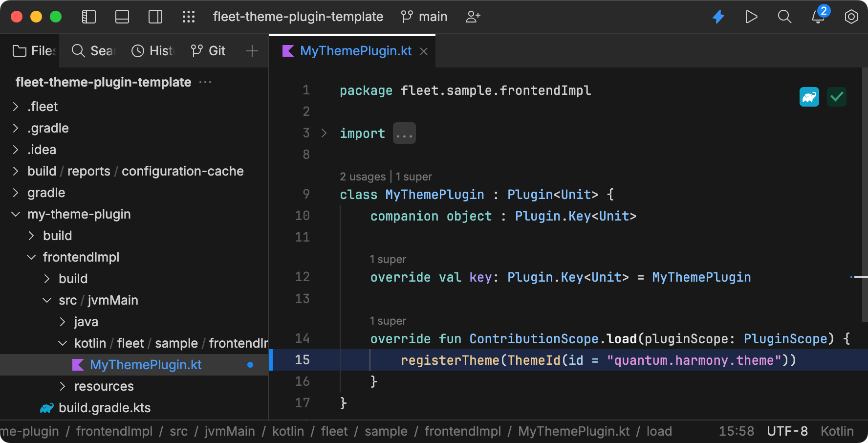Screen dimensions: 868x443
Task: Open the Smart Mode lightning icon
Action: (718, 16)
